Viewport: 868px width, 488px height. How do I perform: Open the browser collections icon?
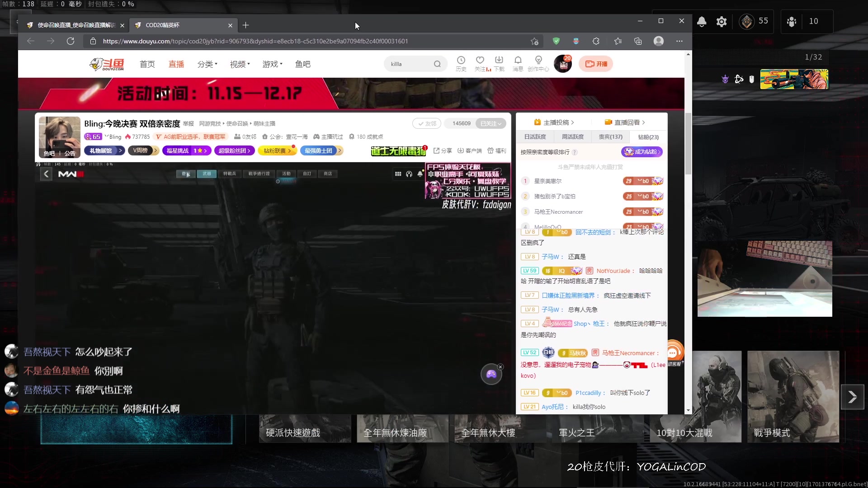(x=638, y=41)
